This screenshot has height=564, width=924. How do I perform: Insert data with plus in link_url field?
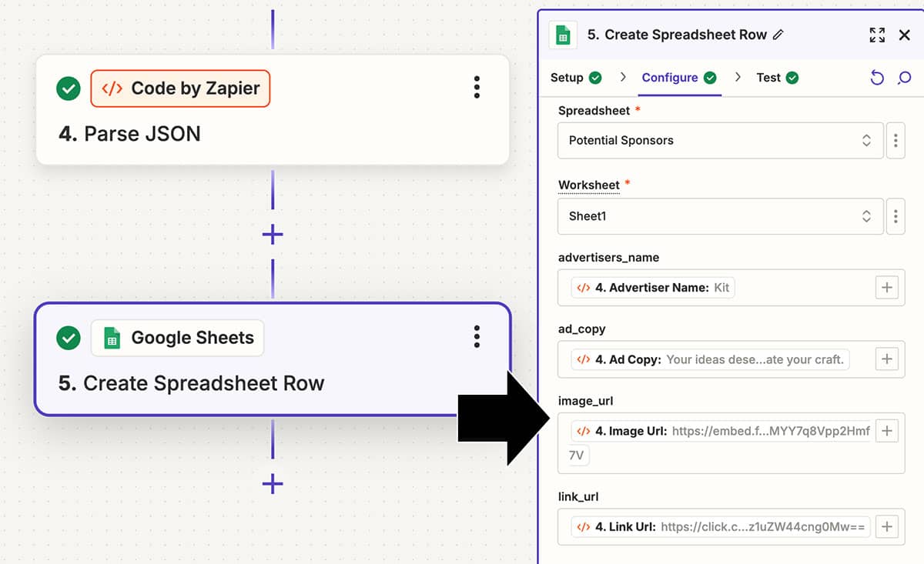coord(887,527)
